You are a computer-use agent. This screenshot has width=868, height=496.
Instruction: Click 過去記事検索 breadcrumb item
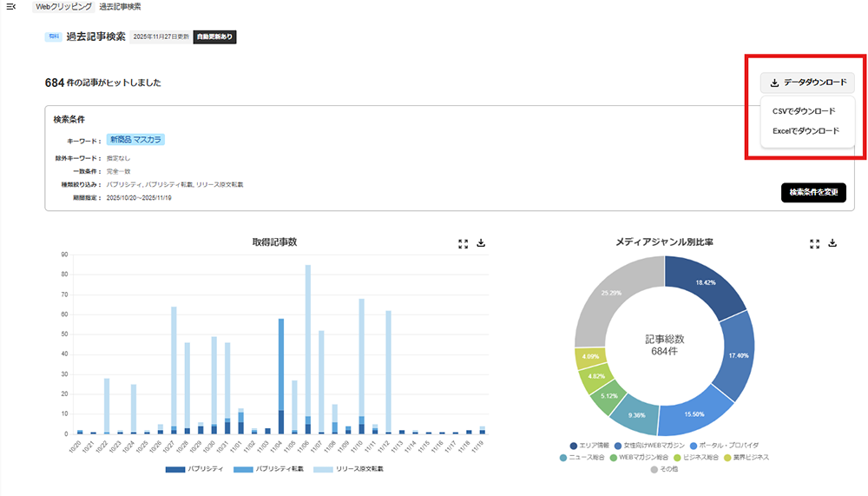click(120, 7)
